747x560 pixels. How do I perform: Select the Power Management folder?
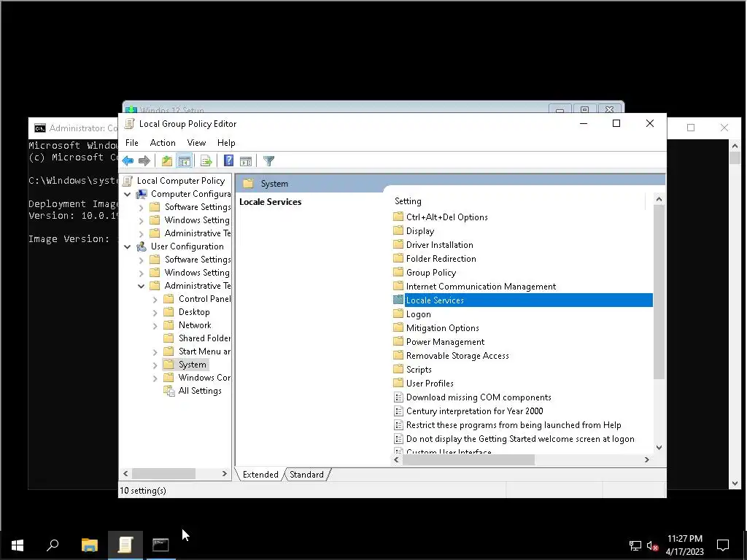pyautogui.click(x=445, y=342)
